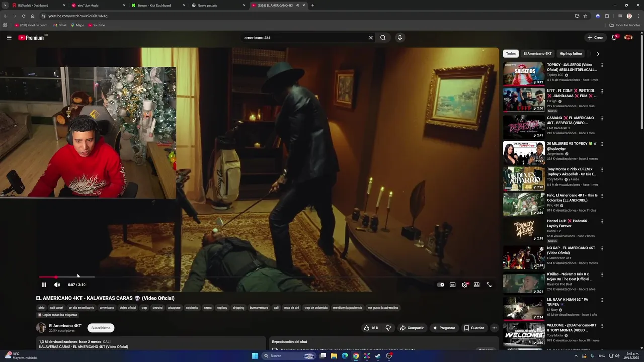The width and height of the screenshot is (644, 362).
Task: Open the browser tab search dropdown arrow
Action: [5, 5]
